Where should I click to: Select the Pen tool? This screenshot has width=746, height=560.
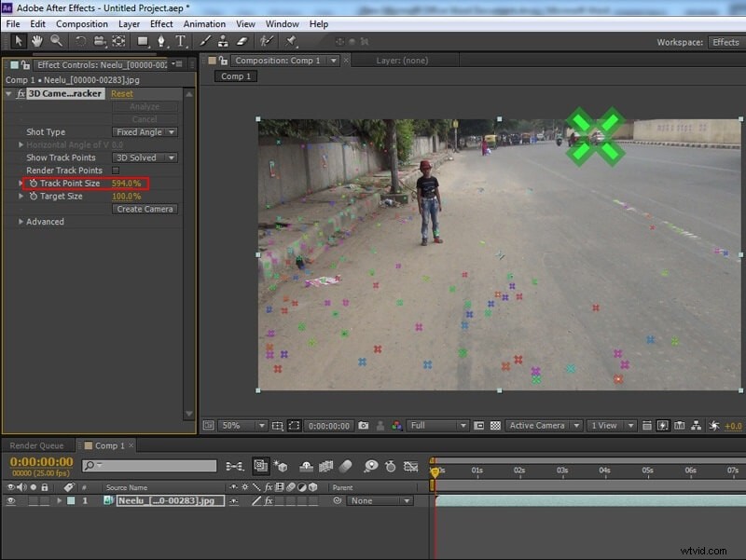160,42
